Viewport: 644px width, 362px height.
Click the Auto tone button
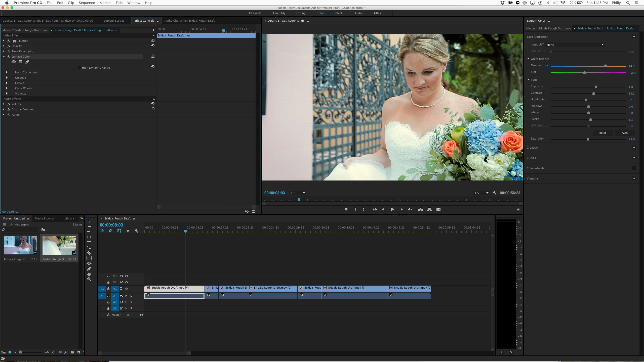[x=625, y=133]
